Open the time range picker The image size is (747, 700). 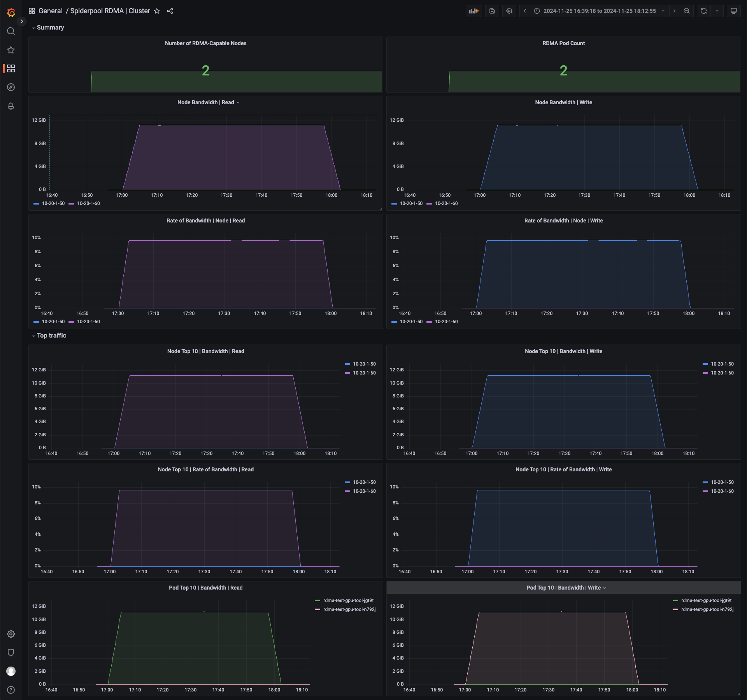(599, 11)
